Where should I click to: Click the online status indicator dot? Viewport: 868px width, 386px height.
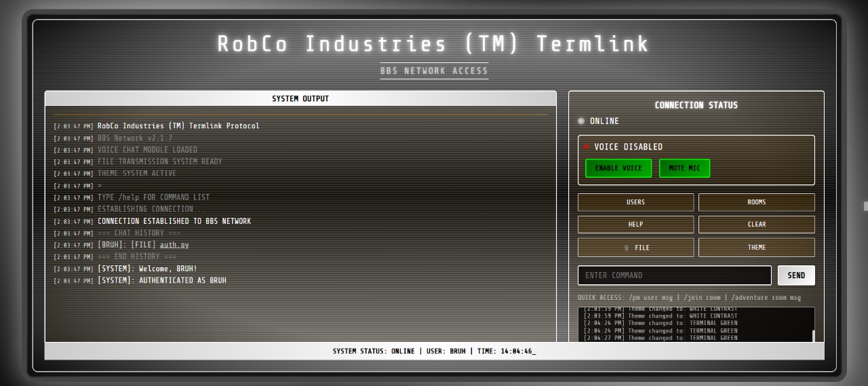coord(581,121)
